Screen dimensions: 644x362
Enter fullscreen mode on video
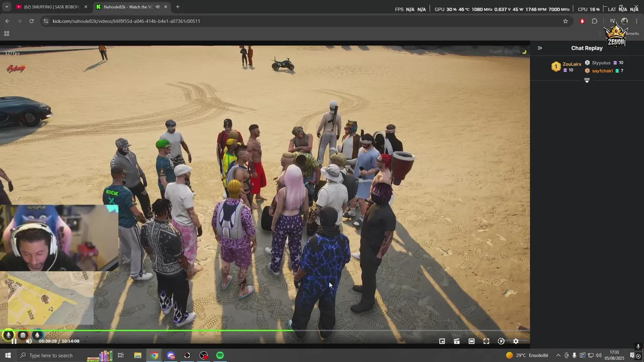[x=486, y=341]
